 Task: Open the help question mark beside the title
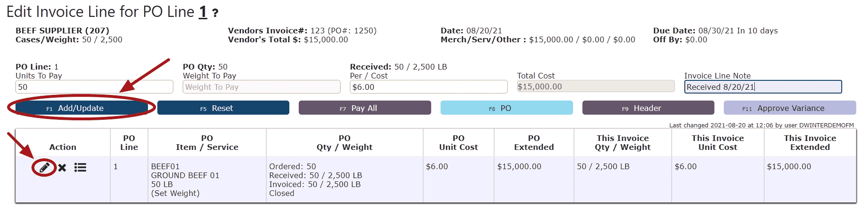click(x=215, y=13)
